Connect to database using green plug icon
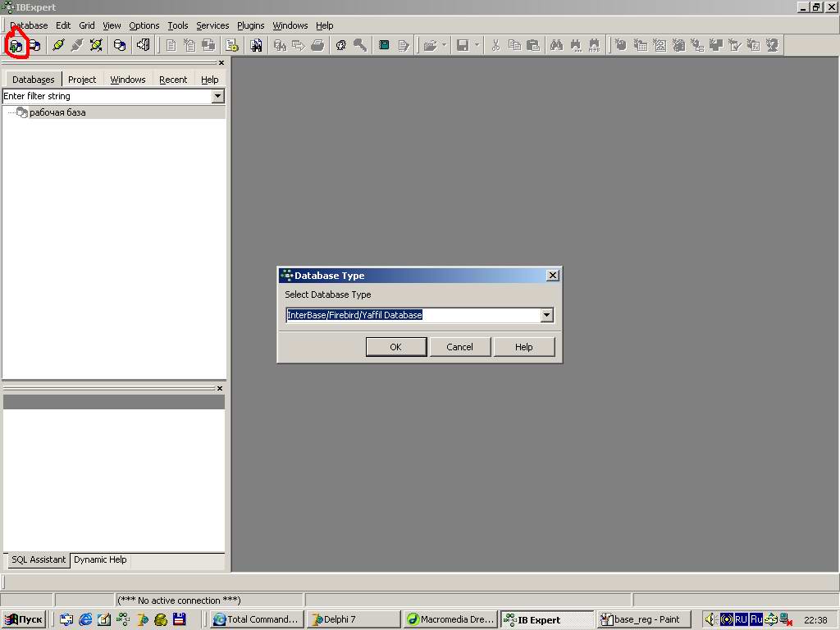 click(58, 46)
